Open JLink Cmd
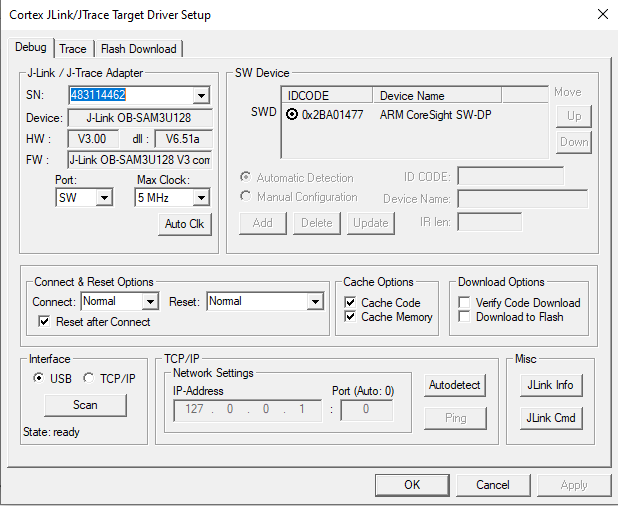This screenshot has width=618, height=506. click(551, 418)
